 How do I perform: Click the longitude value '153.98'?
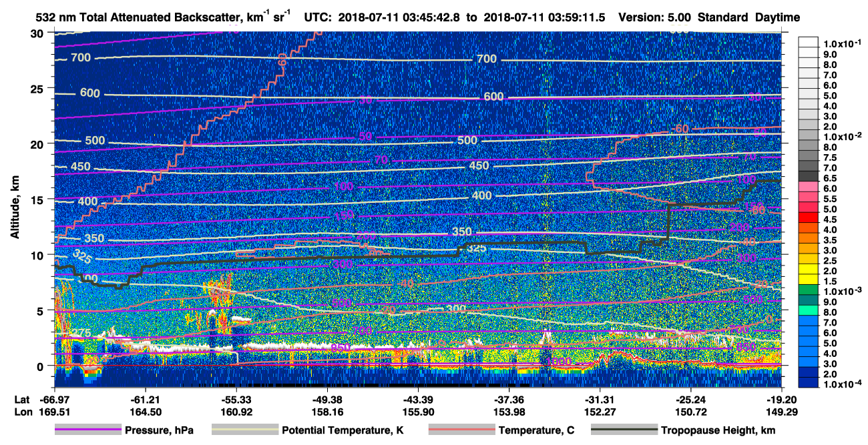509,412
